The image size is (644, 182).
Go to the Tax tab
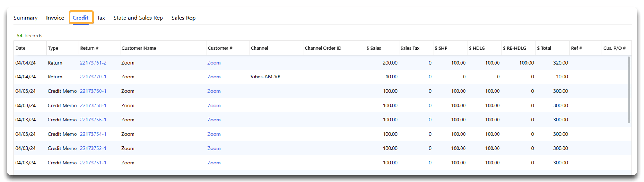click(x=101, y=18)
